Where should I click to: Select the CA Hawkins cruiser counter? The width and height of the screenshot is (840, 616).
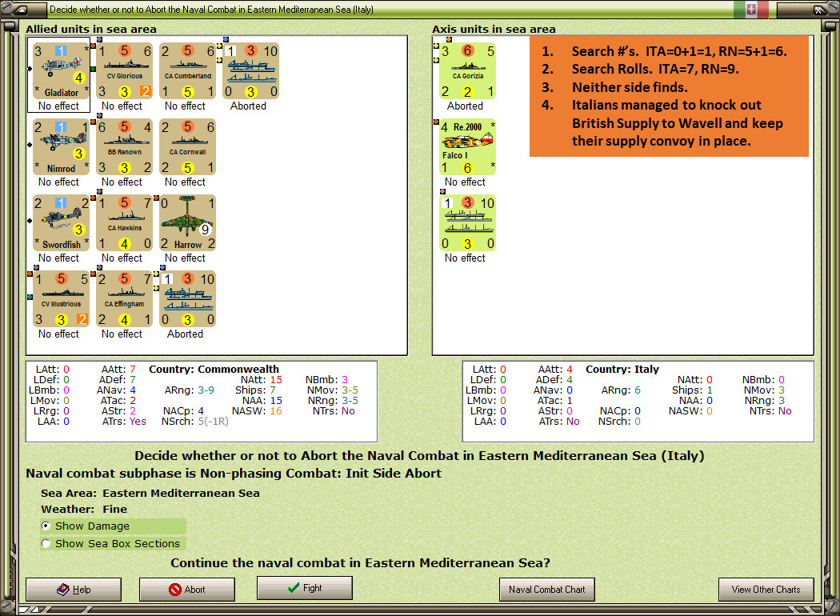[x=124, y=223]
